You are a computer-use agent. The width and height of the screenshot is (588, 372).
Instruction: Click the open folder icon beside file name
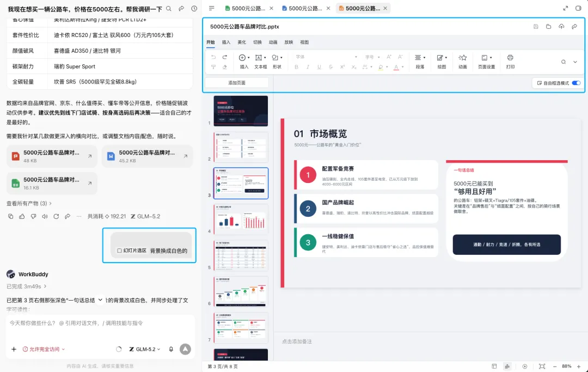pyautogui.click(x=549, y=27)
